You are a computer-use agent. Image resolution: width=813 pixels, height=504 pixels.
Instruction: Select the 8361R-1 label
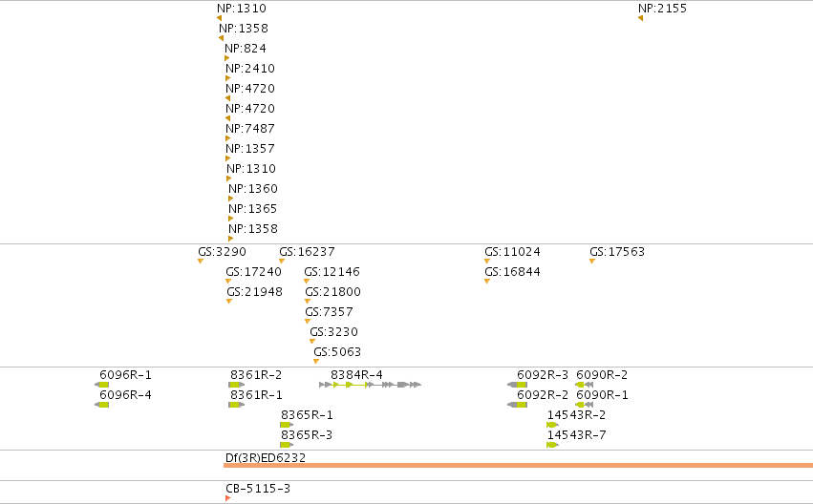pos(256,395)
